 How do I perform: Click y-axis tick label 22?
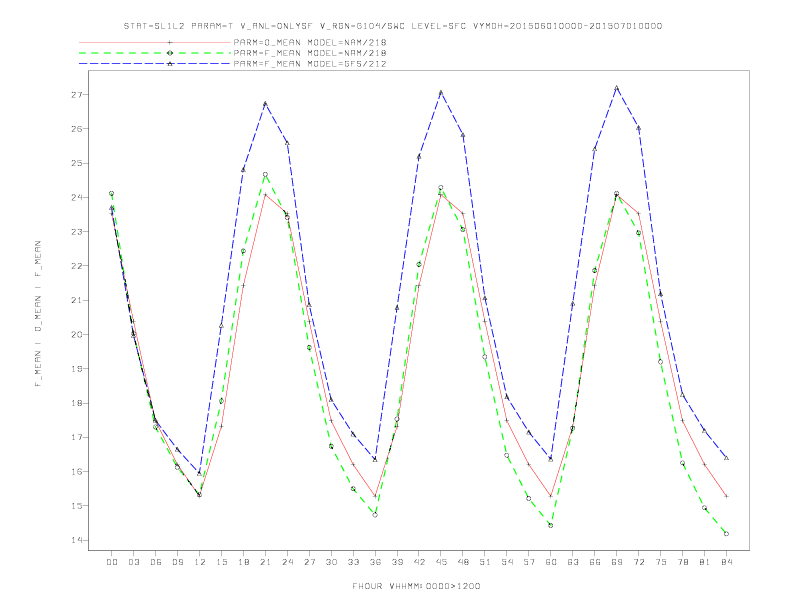(x=77, y=266)
